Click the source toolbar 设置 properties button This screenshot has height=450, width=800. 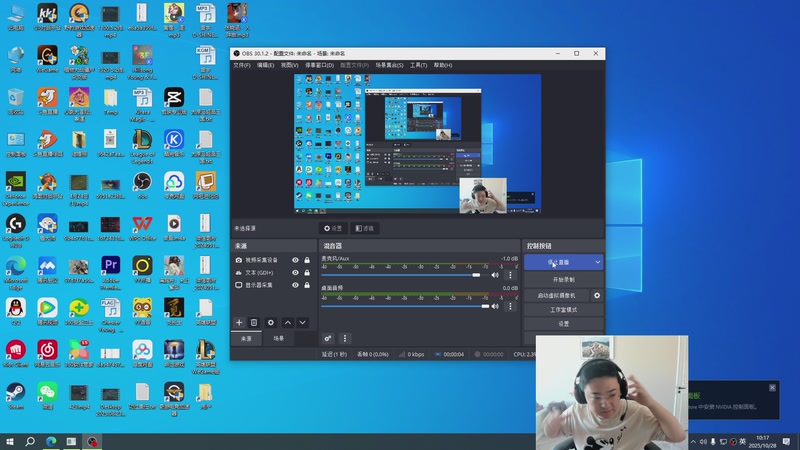coord(333,229)
